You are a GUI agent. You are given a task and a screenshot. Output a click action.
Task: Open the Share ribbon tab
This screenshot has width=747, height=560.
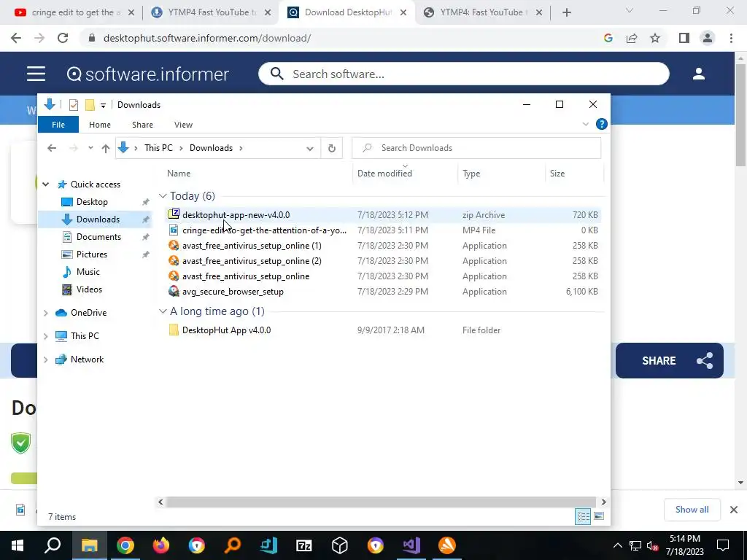142,125
